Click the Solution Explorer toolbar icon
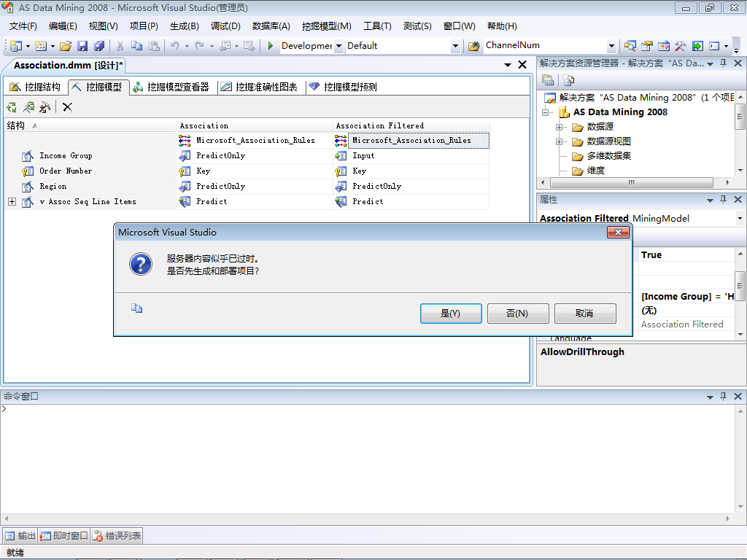The width and height of the screenshot is (747, 560). tap(630, 46)
